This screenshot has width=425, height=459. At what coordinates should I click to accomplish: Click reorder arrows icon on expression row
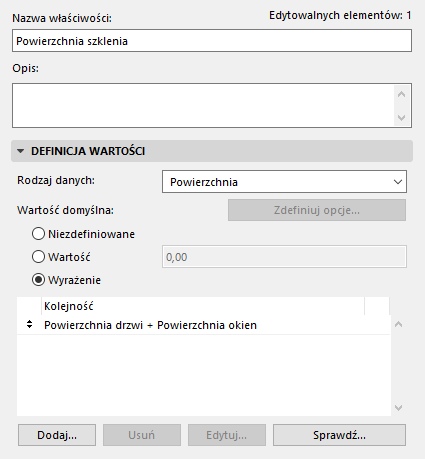coord(29,324)
